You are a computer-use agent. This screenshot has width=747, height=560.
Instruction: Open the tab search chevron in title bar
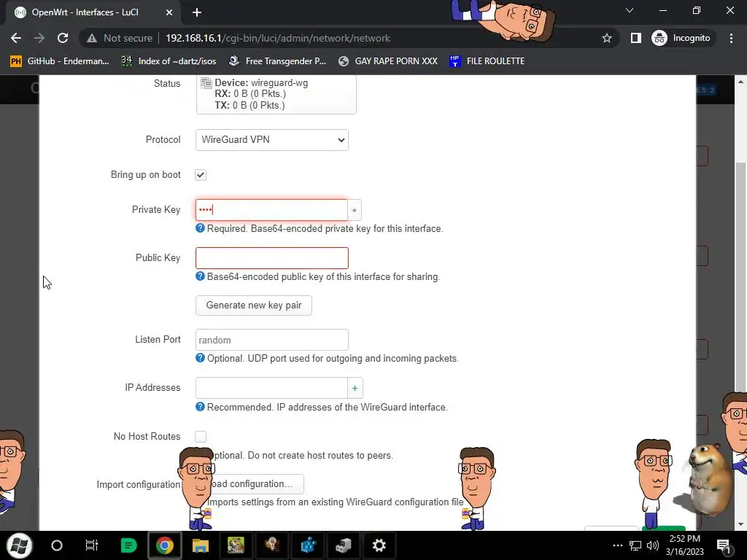[630, 10]
